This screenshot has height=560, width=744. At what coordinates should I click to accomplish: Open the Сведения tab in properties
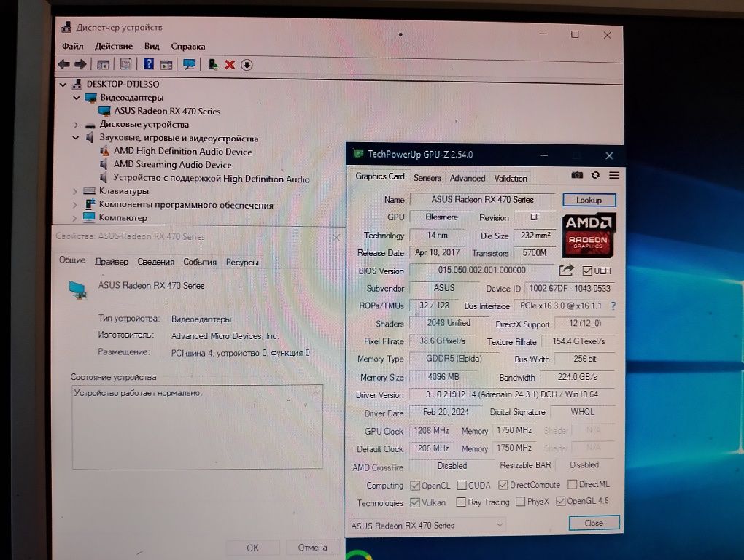tap(155, 262)
